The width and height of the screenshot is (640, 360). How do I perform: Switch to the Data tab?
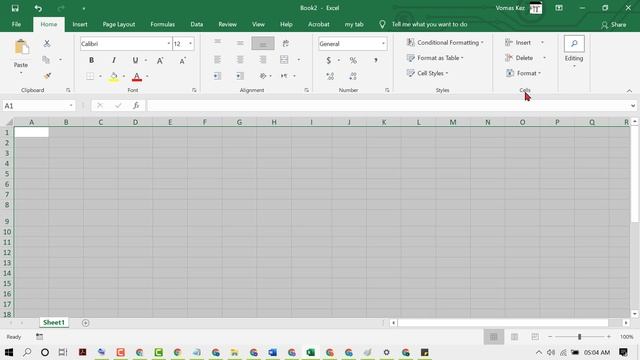(x=196, y=24)
